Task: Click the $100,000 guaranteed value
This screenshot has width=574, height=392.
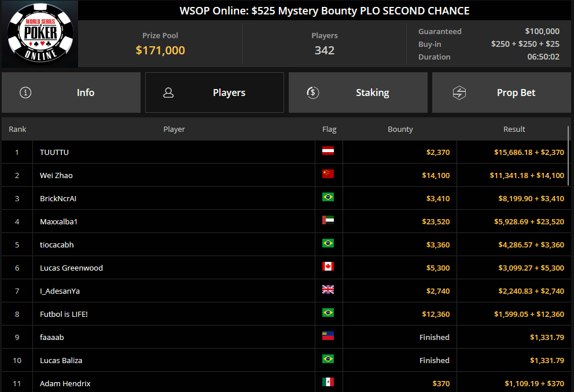Action: click(542, 31)
